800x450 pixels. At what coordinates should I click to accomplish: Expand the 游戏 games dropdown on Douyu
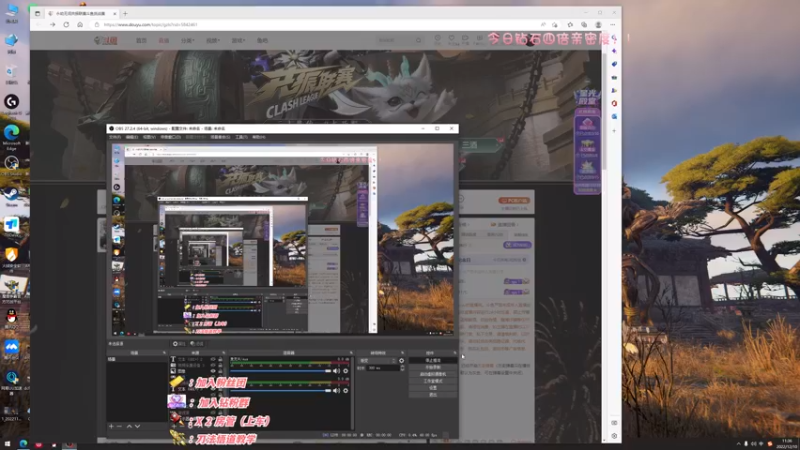[238, 40]
